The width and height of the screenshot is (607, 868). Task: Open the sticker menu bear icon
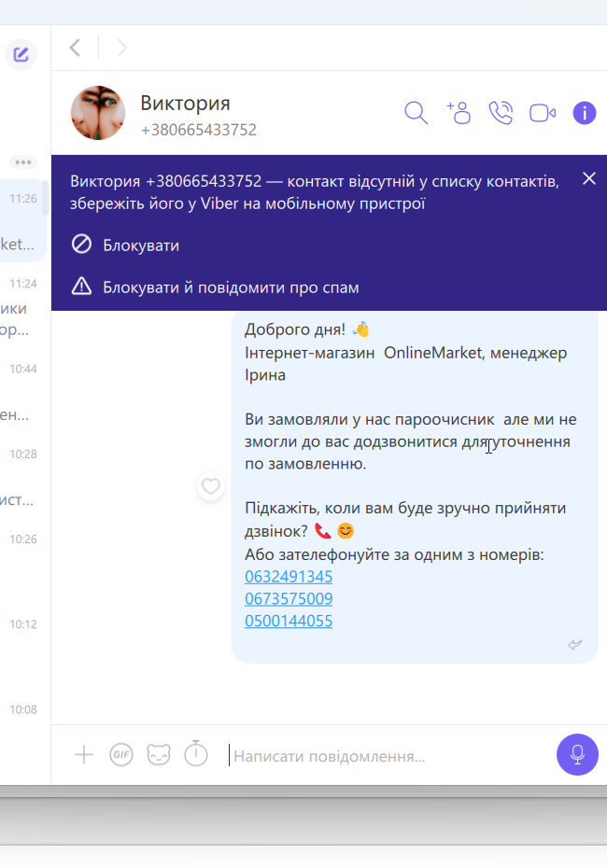(159, 754)
